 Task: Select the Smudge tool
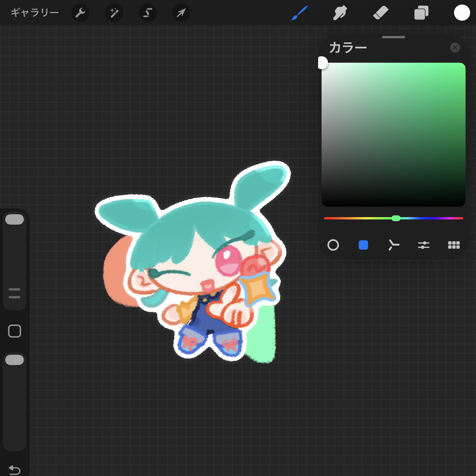tap(340, 13)
